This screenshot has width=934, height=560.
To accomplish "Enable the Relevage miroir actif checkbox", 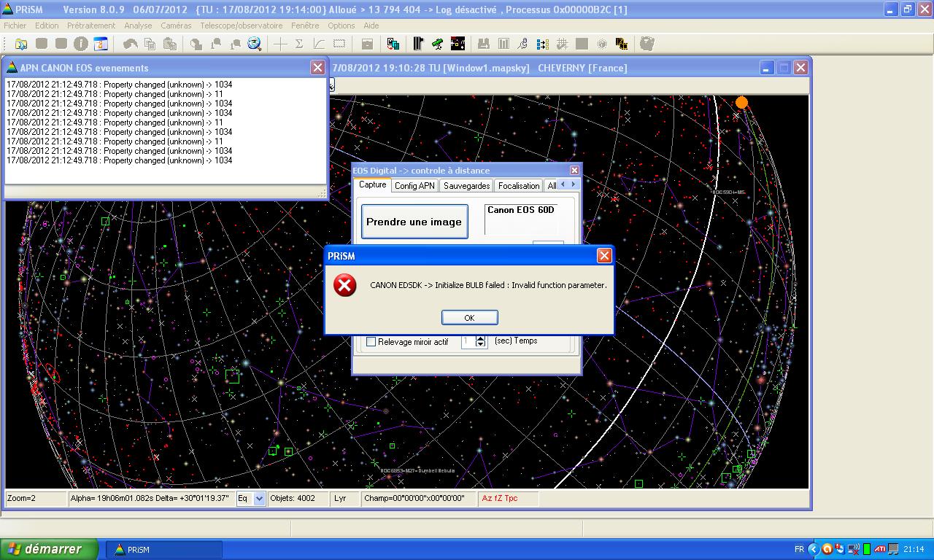I will [371, 341].
